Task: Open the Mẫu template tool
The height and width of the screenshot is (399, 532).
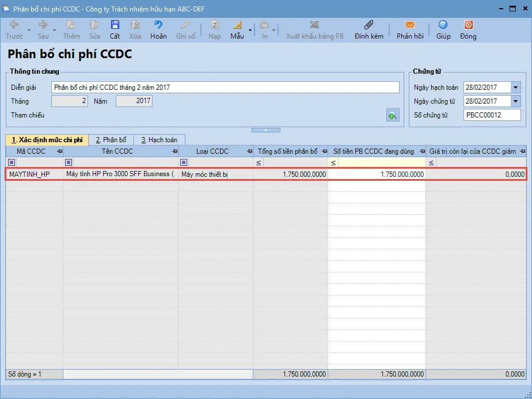Action: (x=237, y=25)
